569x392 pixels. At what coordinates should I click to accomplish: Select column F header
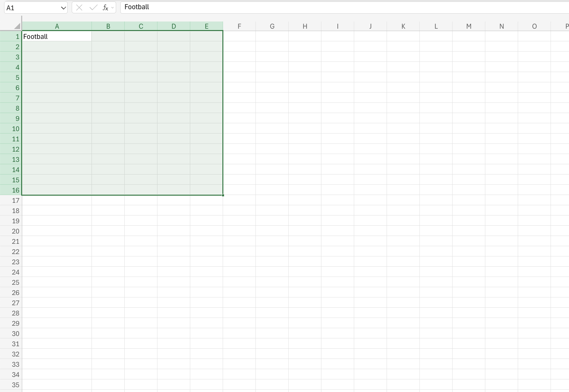pos(239,26)
